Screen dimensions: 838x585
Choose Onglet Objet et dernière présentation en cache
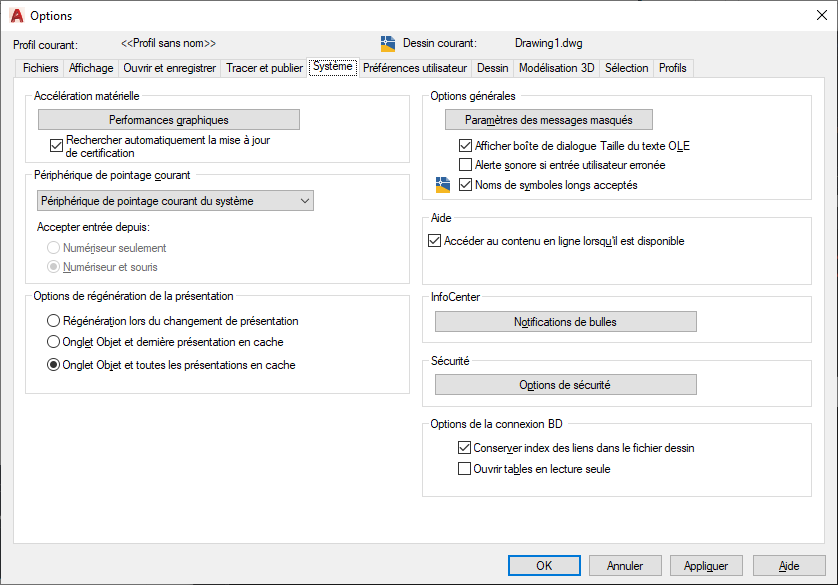point(54,342)
